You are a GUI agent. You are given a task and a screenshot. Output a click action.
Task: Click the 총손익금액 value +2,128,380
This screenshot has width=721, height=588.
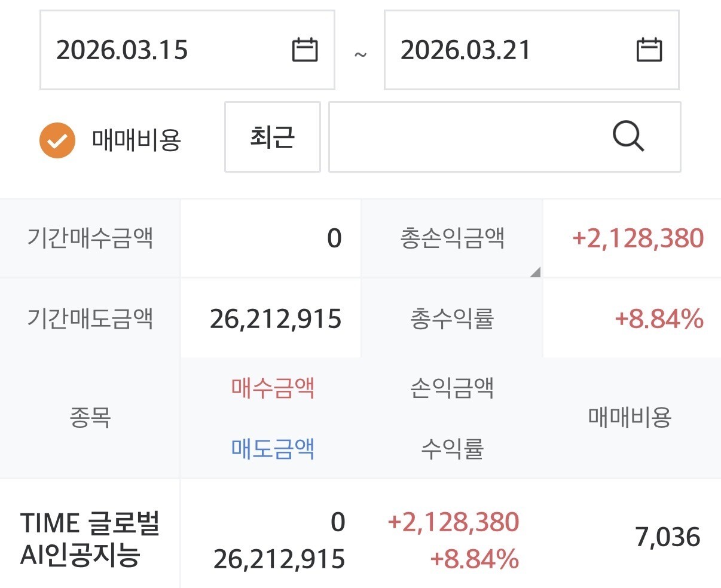(637, 238)
